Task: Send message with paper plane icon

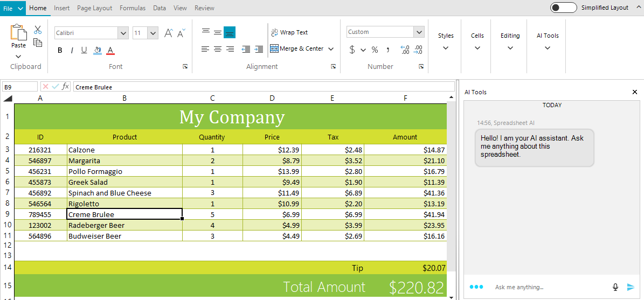Action: pyautogui.click(x=631, y=287)
